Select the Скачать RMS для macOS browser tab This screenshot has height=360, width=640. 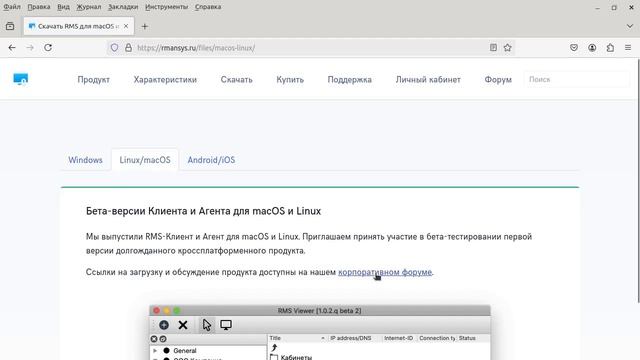[79, 26]
